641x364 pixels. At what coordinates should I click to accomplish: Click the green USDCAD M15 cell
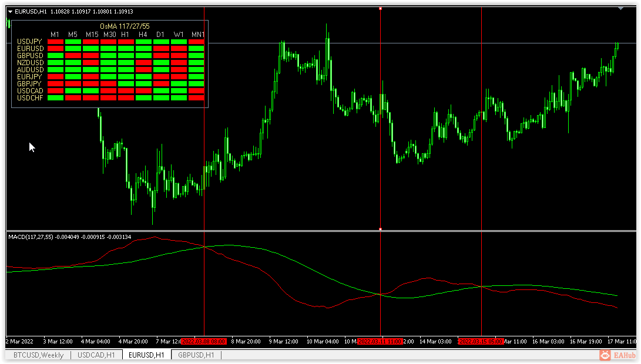pos(90,90)
